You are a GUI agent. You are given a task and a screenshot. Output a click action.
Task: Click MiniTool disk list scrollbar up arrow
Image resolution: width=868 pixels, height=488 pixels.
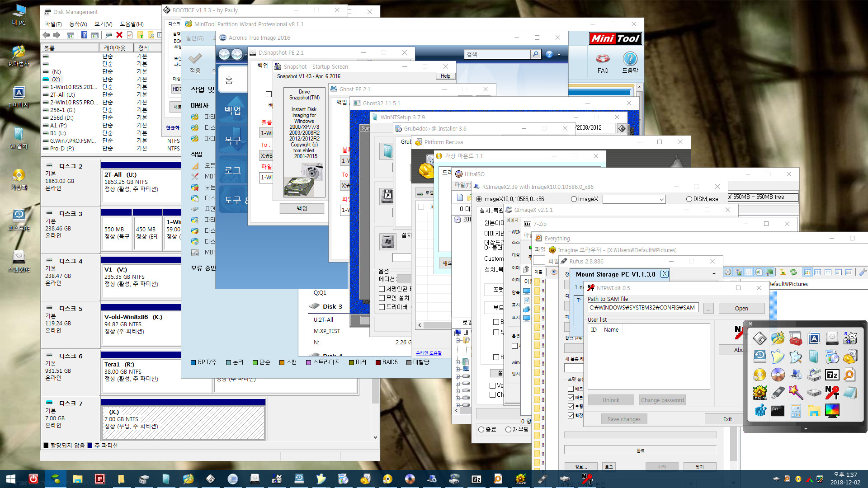639,87
